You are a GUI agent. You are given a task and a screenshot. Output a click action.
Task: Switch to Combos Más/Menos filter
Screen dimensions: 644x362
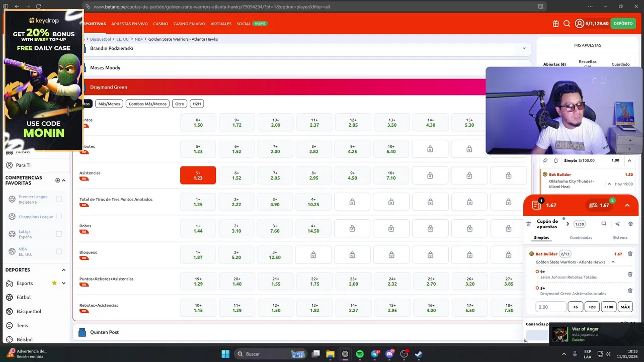147,104
